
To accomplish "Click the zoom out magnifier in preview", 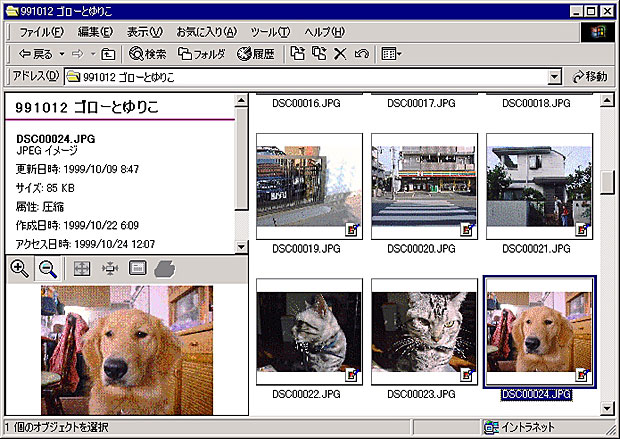I will coord(48,269).
